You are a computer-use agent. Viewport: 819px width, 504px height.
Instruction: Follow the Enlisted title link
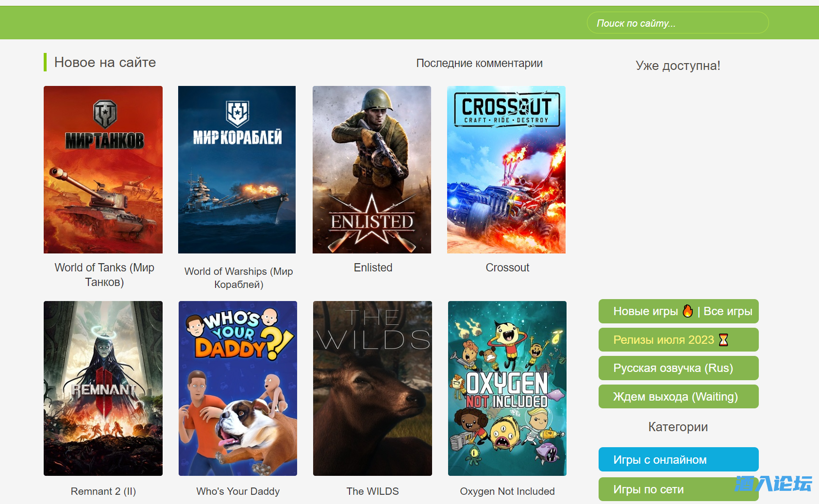373,268
